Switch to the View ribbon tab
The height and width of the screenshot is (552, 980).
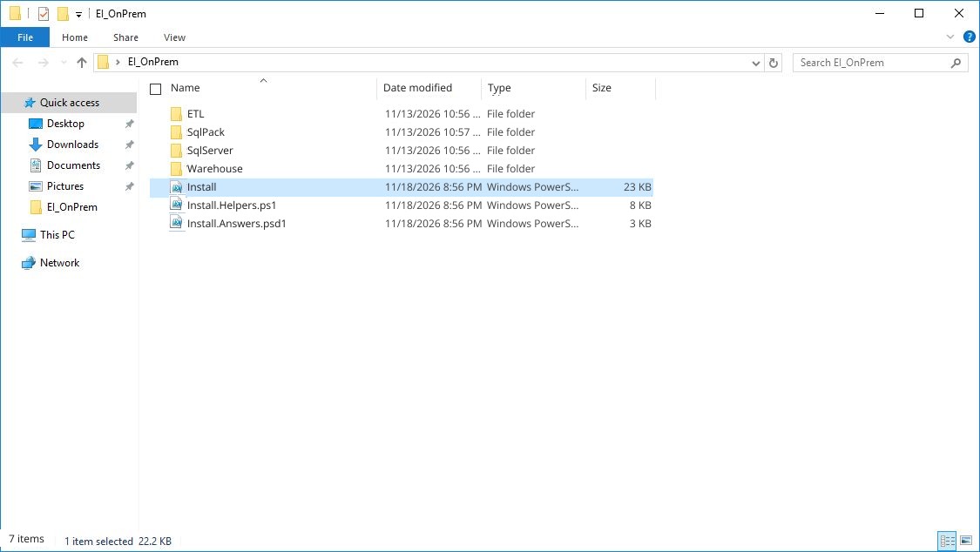(x=174, y=37)
